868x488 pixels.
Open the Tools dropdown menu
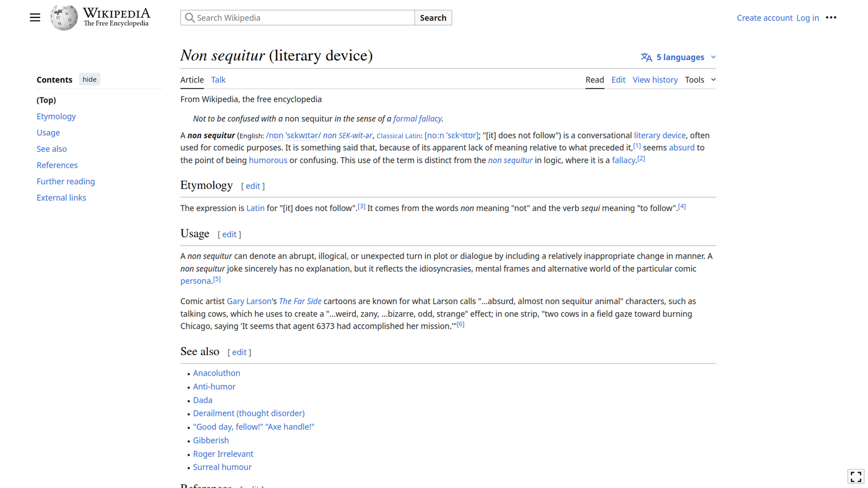700,80
